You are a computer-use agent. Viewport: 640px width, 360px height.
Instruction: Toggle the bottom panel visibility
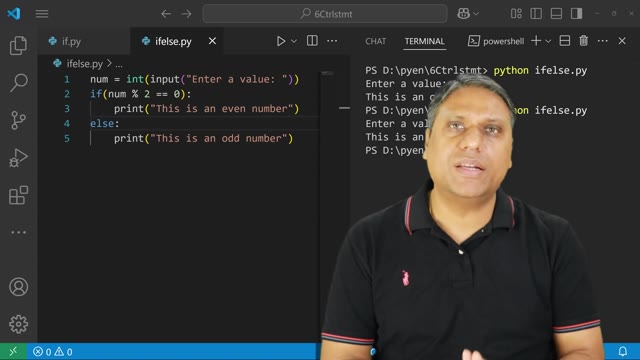[556, 14]
